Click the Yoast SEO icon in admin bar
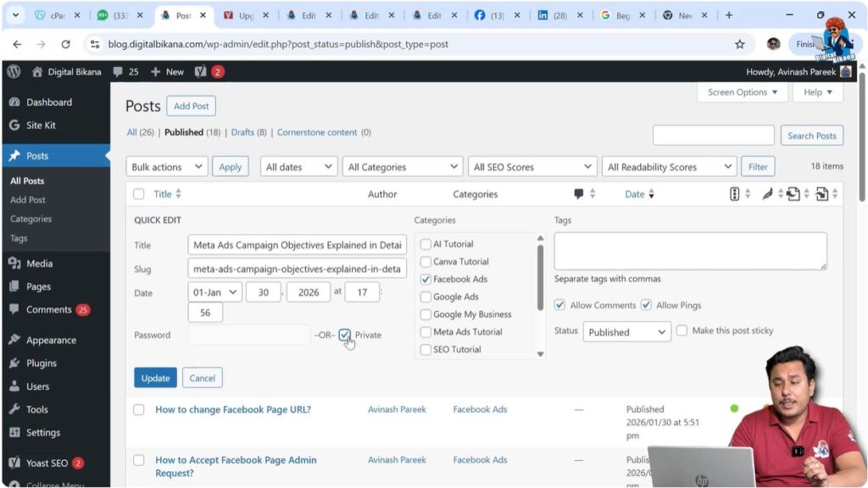Viewport: 868px width, 488px height. tap(201, 72)
